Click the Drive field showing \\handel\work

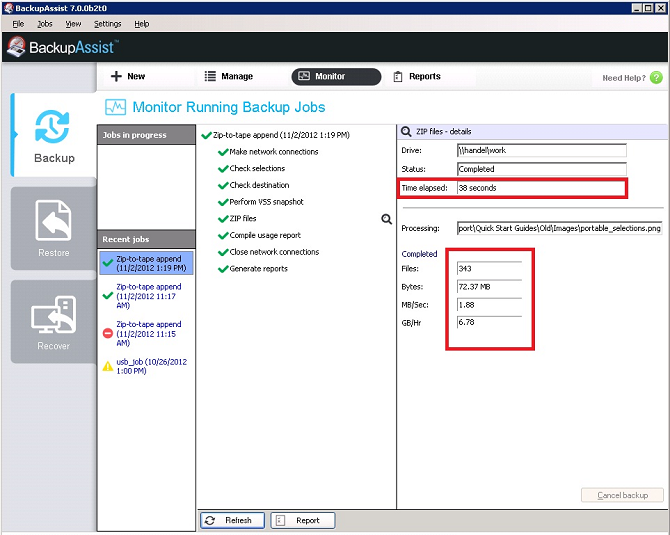[x=541, y=150]
